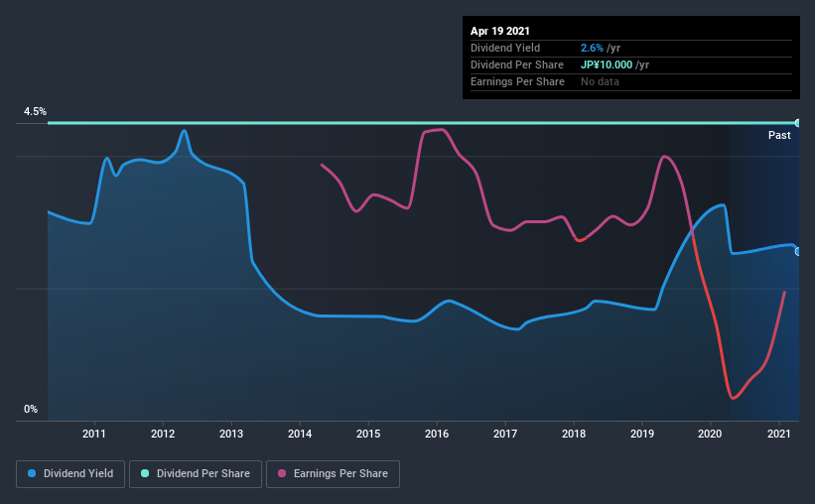This screenshot has width=815, height=504.
Task: Click the Dividend Per Share endpoint marker at top right
Action: (x=797, y=123)
